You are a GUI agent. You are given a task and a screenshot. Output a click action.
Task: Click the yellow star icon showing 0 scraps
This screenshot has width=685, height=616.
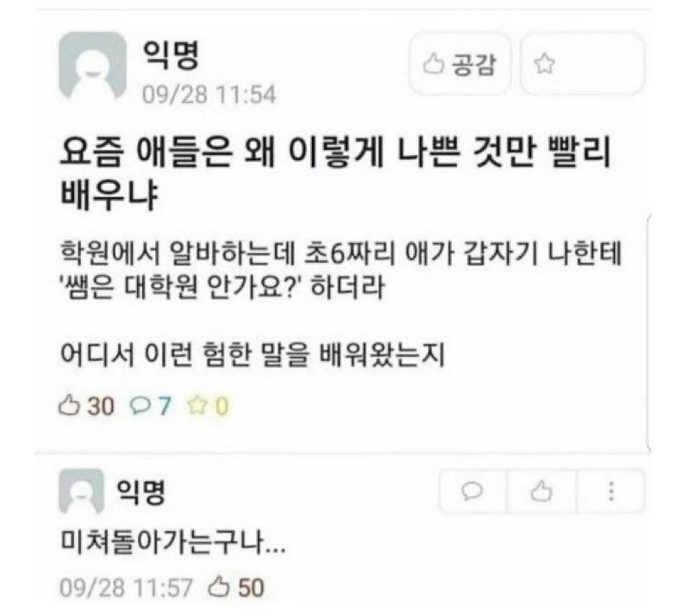[x=196, y=405]
